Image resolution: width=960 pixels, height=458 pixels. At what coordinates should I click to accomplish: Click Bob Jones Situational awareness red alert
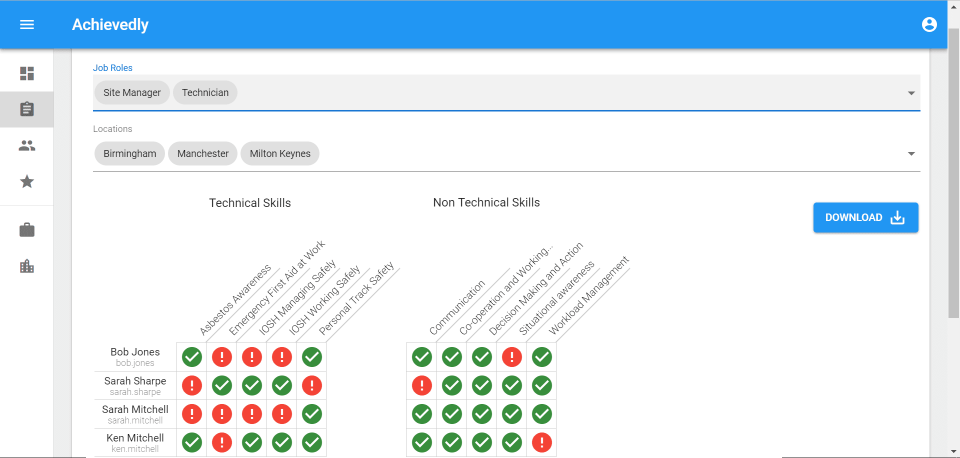[512, 357]
